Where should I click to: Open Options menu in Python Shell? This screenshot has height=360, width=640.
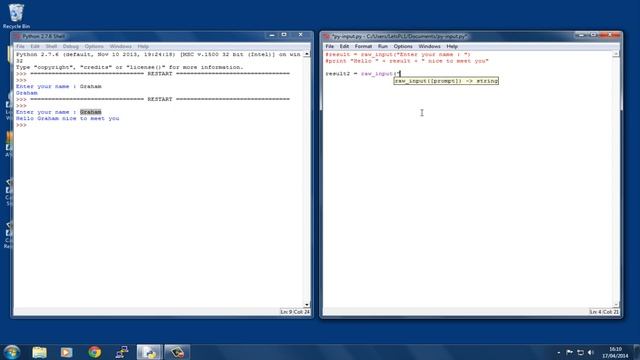(x=94, y=47)
